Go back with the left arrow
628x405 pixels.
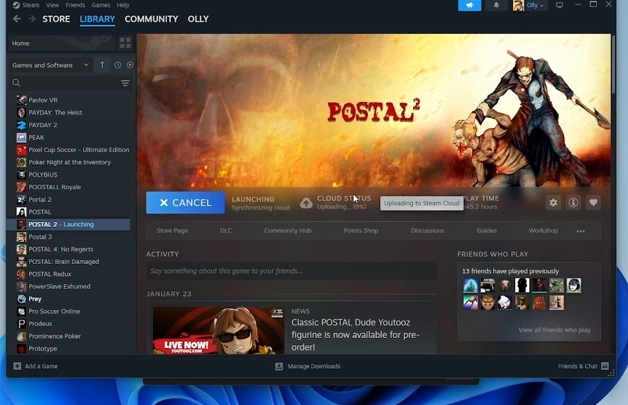(x=17, y=19)
